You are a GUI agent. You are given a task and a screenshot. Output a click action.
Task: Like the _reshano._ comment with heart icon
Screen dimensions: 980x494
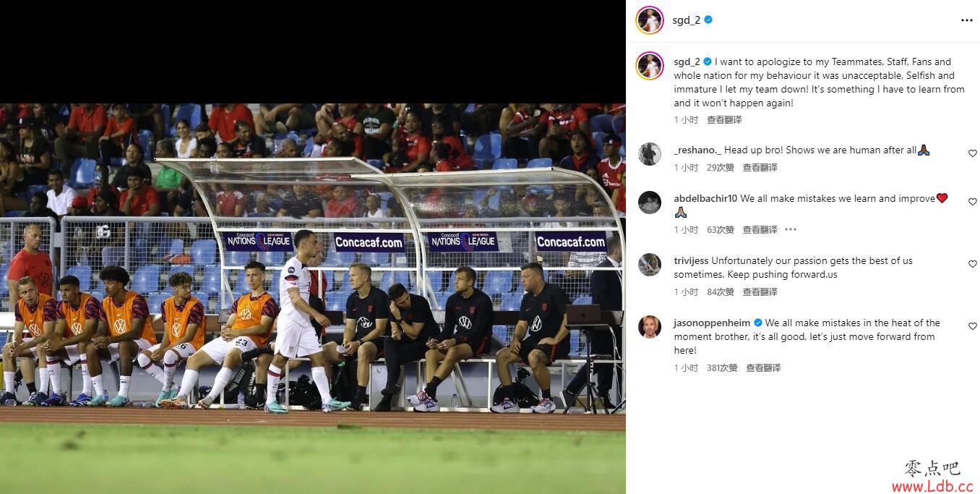point(972,153)
